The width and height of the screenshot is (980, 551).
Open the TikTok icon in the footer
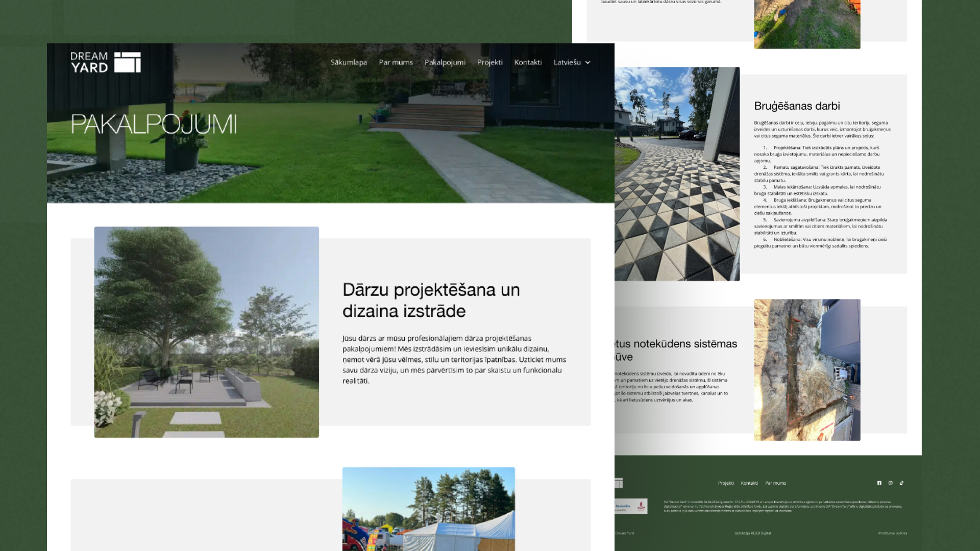point(902,483)
